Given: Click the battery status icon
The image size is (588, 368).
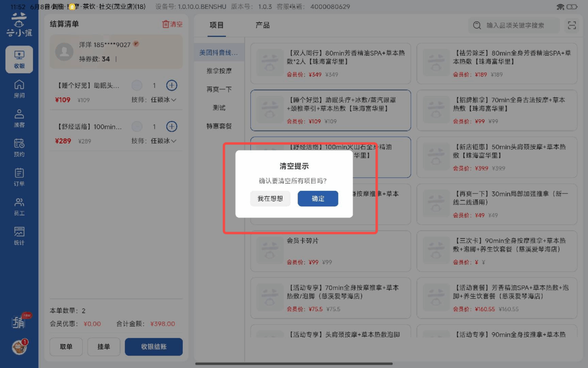Looking at the screenshot, I should click(572, 7).
